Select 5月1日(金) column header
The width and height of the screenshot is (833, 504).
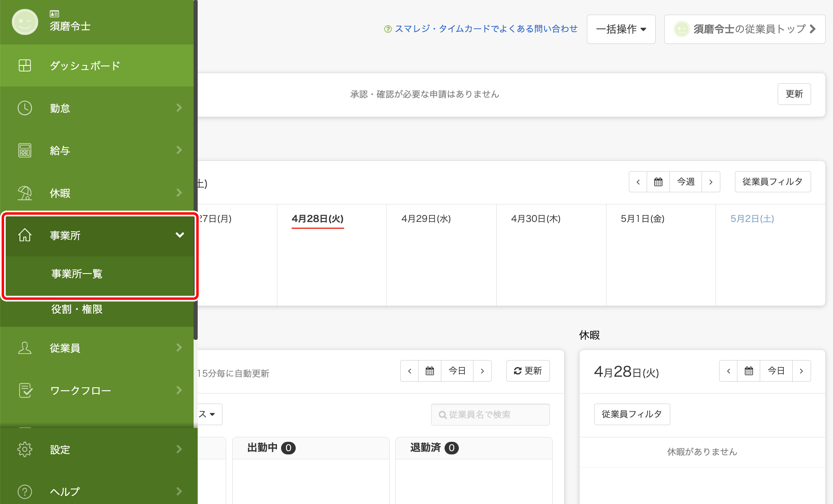tap(643, 219)
